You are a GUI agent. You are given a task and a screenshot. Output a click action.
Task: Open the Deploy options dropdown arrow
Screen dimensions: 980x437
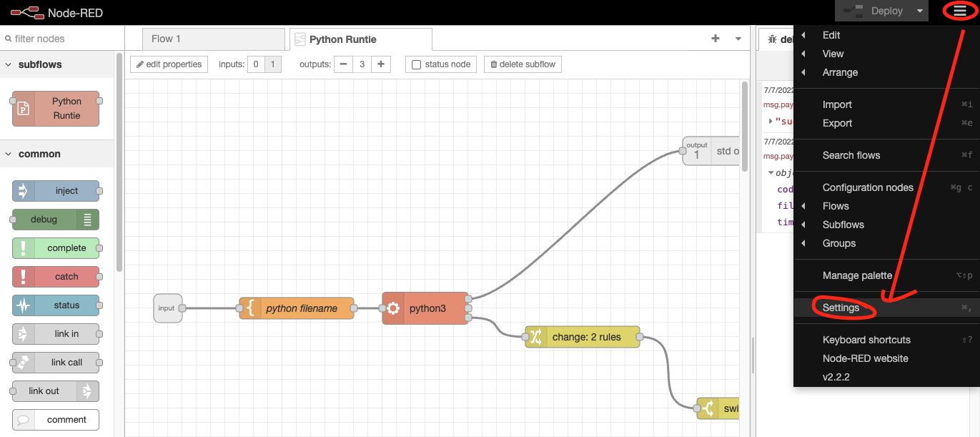pyautogui.click(x=919, y=11)
